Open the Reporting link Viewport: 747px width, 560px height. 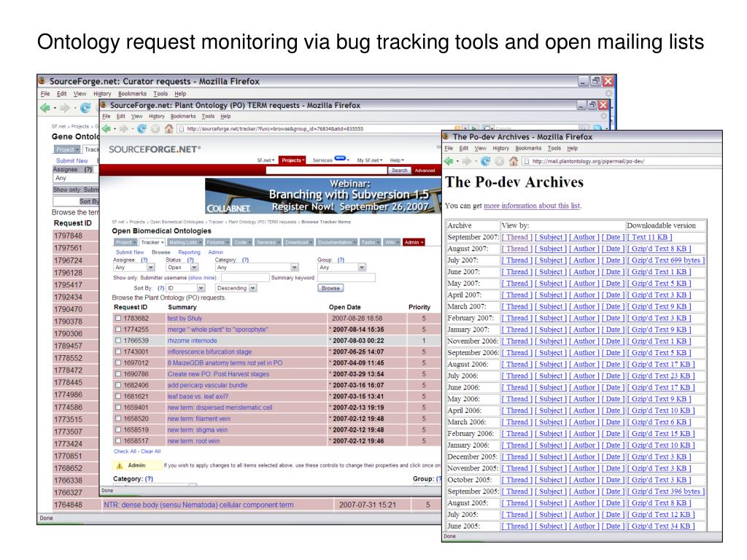click(x=189, y=252)
